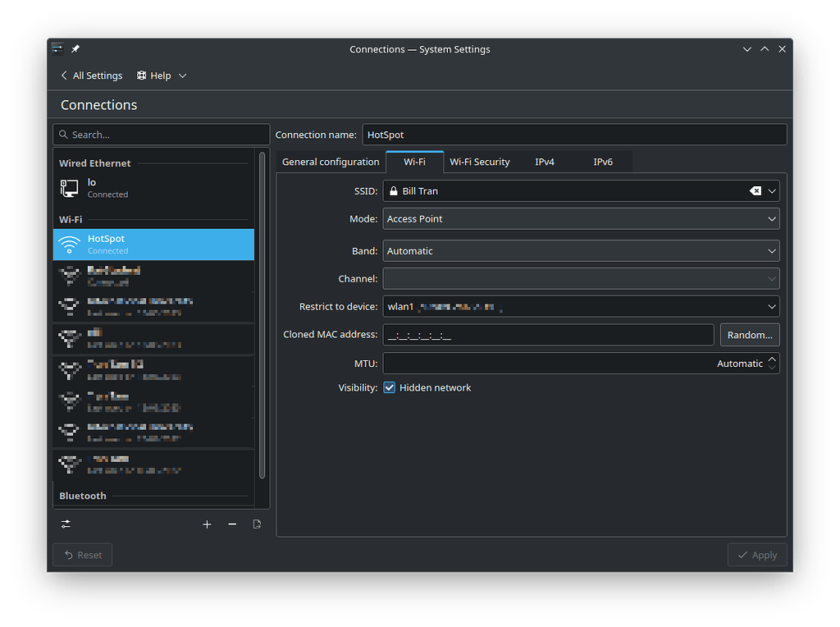Open the IPv4 tab
The height and width of the screenshot is (627, 840).
click(x=545, y=162)
